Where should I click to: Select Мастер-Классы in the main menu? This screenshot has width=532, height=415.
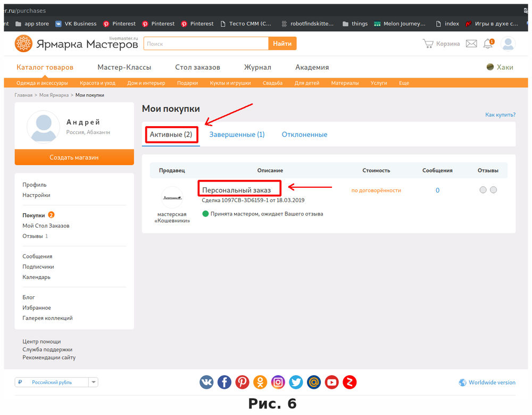pos(123,68)
